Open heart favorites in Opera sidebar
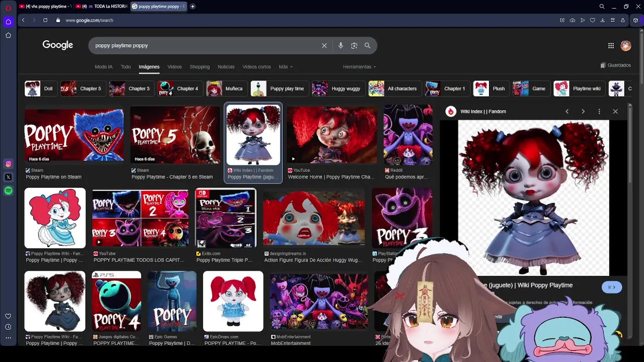The width and height of the screenshot is (644, 362). click(x=8, y=316)
